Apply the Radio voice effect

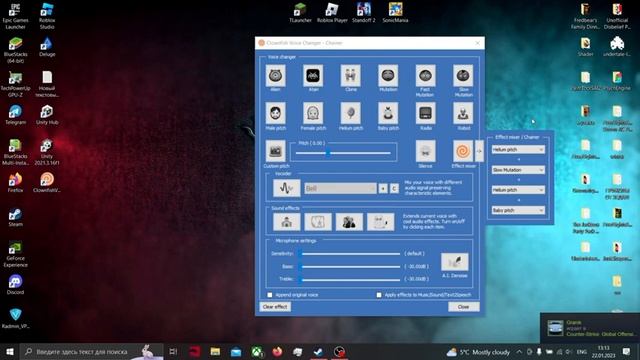click(x=425, y=113)
